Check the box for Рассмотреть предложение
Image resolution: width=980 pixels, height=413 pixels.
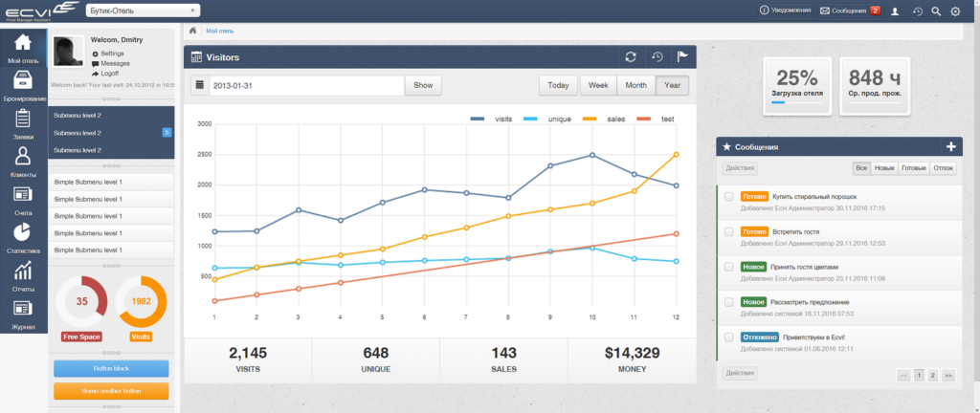[x=728, y=302]
